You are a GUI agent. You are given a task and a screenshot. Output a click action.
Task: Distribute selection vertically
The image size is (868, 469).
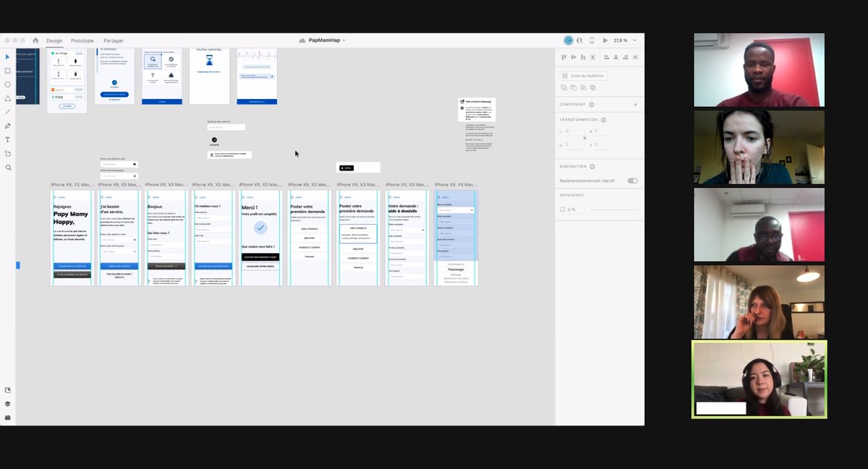593,57
